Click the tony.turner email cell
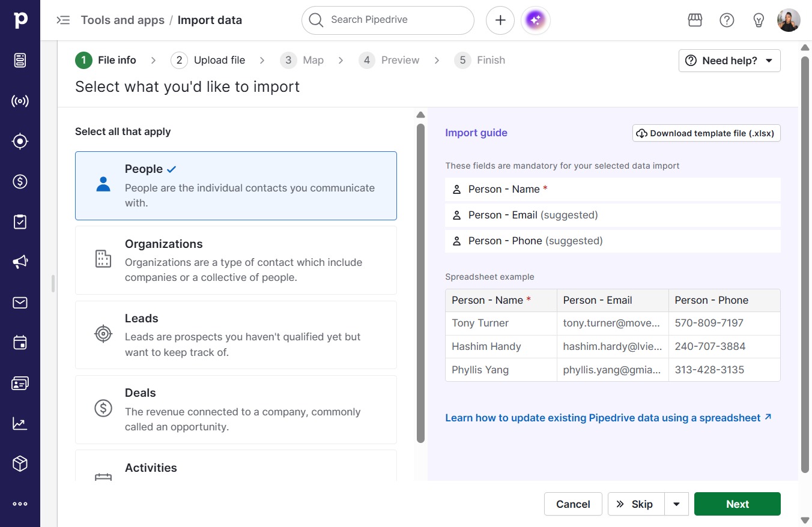The width and height of the screenshot is (812, 527). (x=613, y=323)
